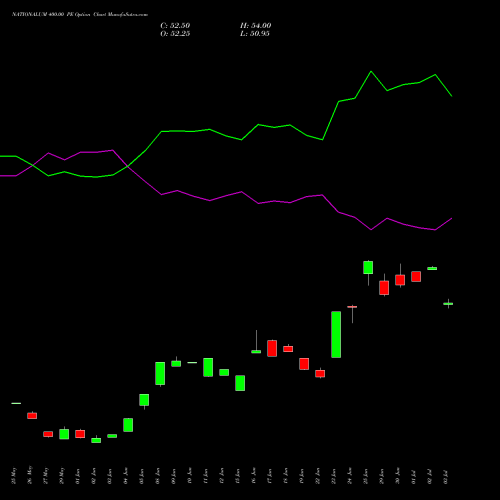Screen dimensions: 500x500
Task: Select the 16 Jun date label
Action: (x=254, y=476)
